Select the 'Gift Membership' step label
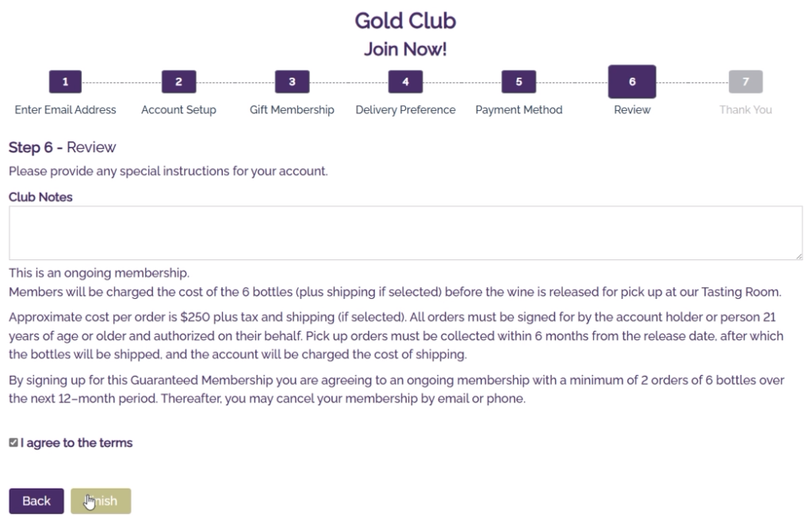This screenshot has height=521, width=812. 292,110
